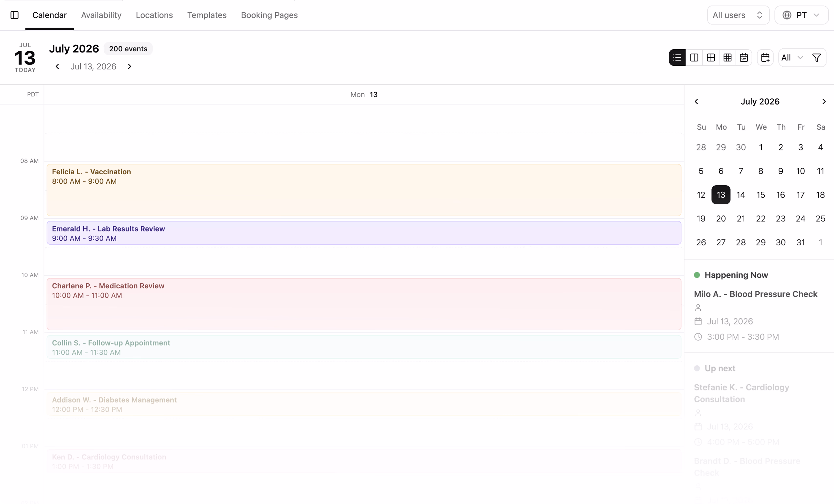
Task: Select the list view icon
Action: [x=677, y=57]
